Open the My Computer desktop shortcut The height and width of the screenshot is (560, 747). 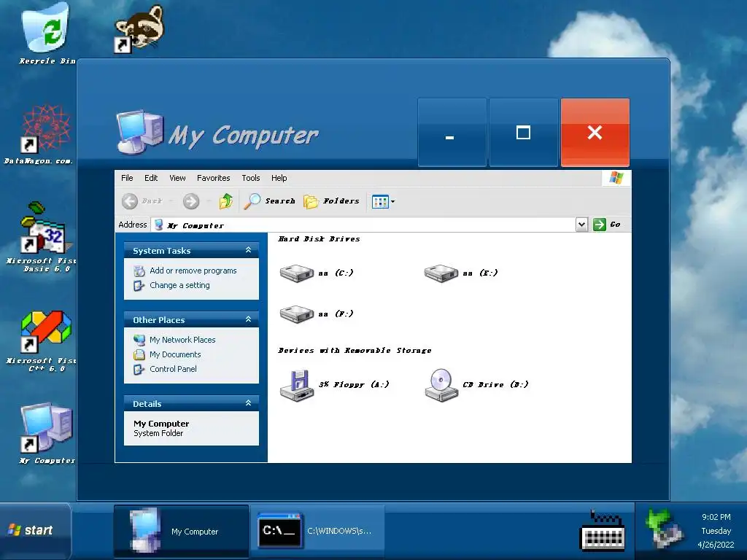tap(46, 433)
